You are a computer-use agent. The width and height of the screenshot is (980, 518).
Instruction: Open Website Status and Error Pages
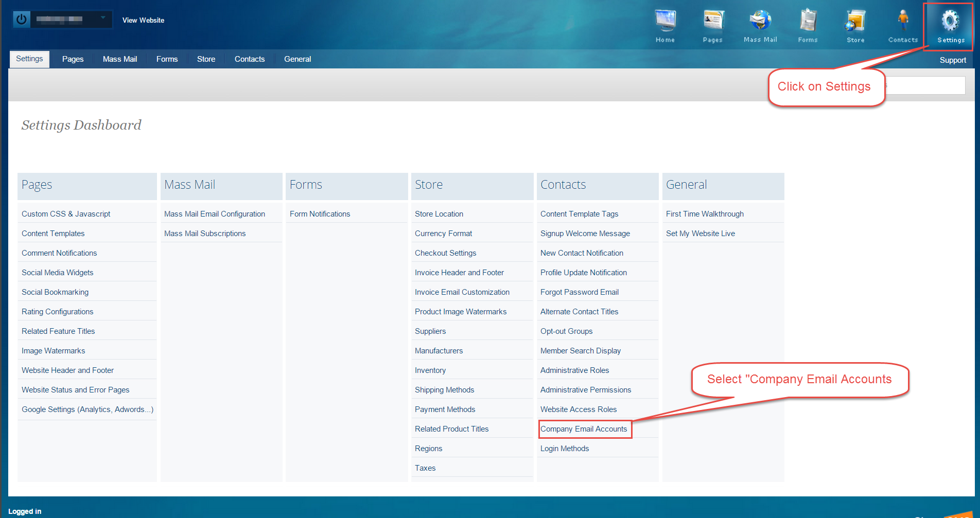[75, 390]
